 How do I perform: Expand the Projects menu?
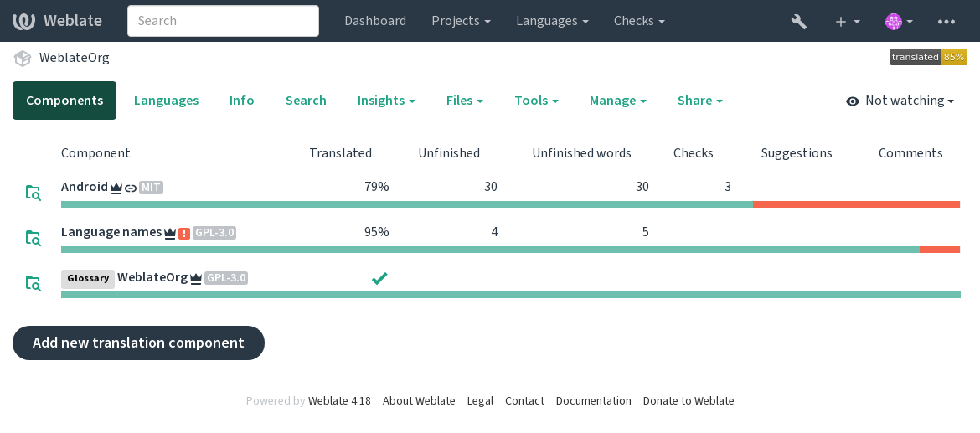462,21
